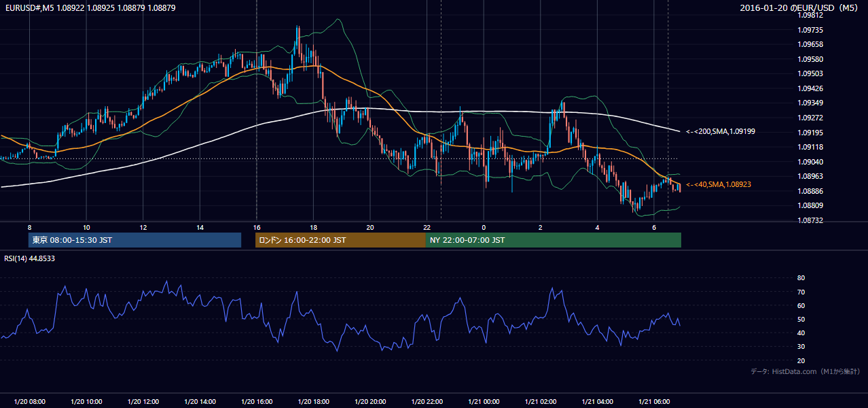Screen dimensions: 868x408
Task: Click hour tick 22 under price chart
Action: [427, 227]
